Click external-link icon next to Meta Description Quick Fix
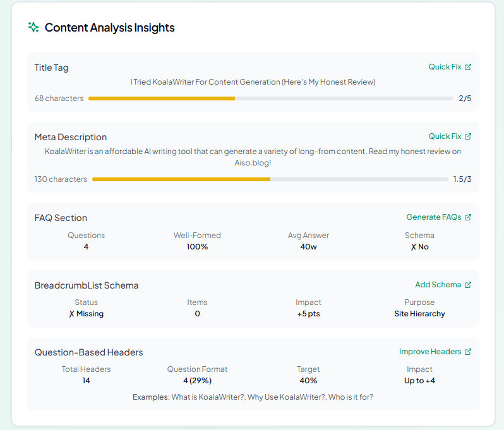Screen dimensions: 504x430 tap(468, 136)
